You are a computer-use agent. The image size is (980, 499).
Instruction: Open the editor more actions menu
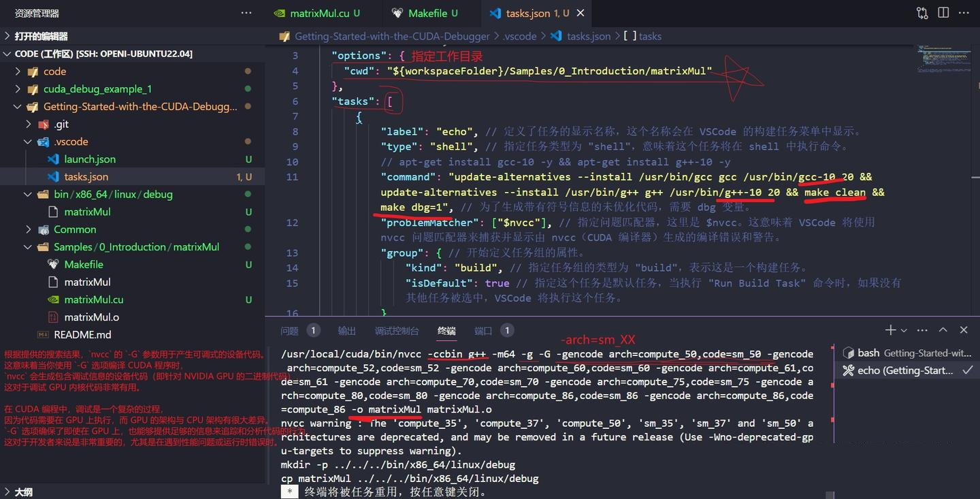[x=964, y=13]
